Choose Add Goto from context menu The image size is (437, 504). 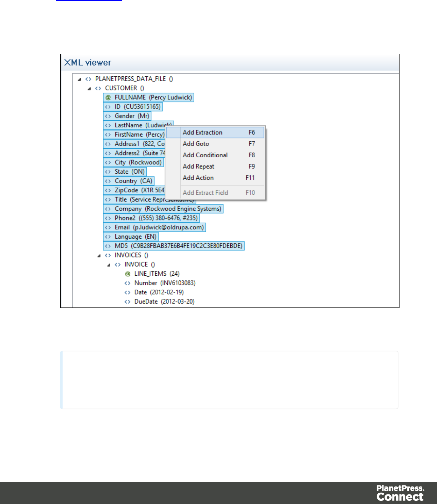(x=215, y=144)
